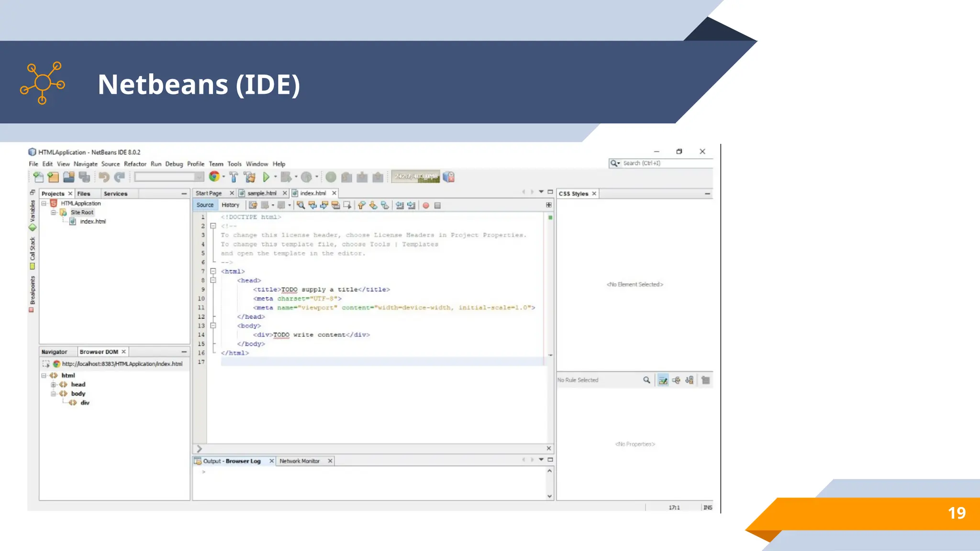Click the Shift Line Right icon
The height and width of the screenshot is (551, 980).
411,205
